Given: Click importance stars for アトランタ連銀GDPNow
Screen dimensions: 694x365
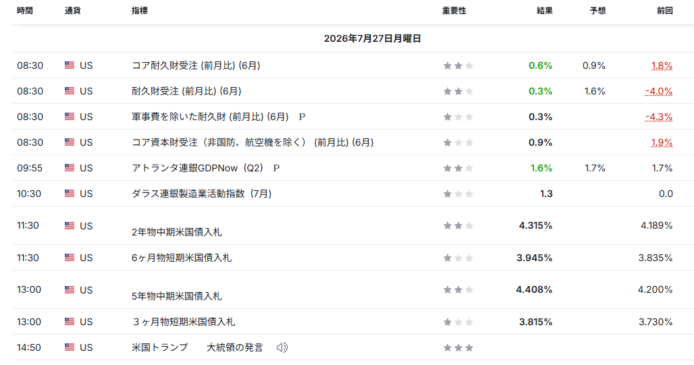Looking at the screenshot, I should pos(458,168).
